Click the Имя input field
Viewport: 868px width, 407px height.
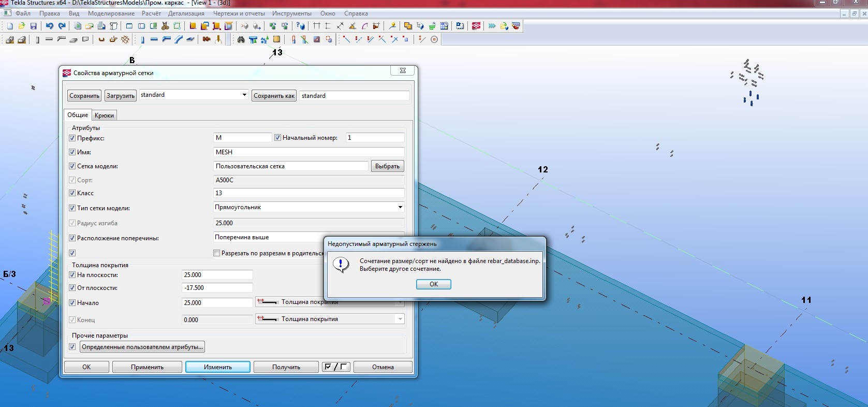pos(308,152)
